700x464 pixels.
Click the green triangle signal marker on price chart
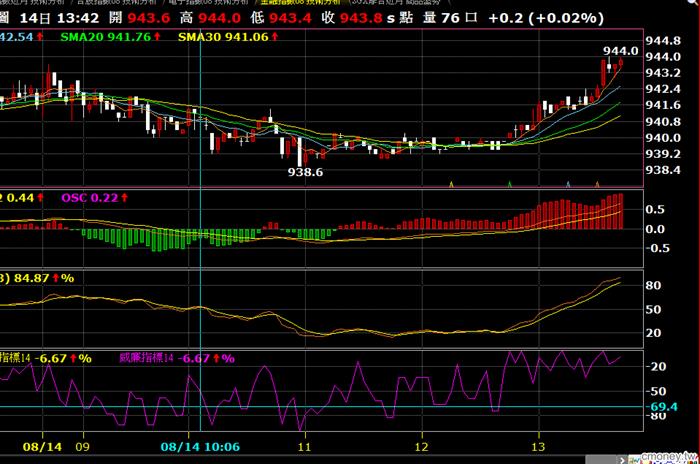click(x=510, y=184)
